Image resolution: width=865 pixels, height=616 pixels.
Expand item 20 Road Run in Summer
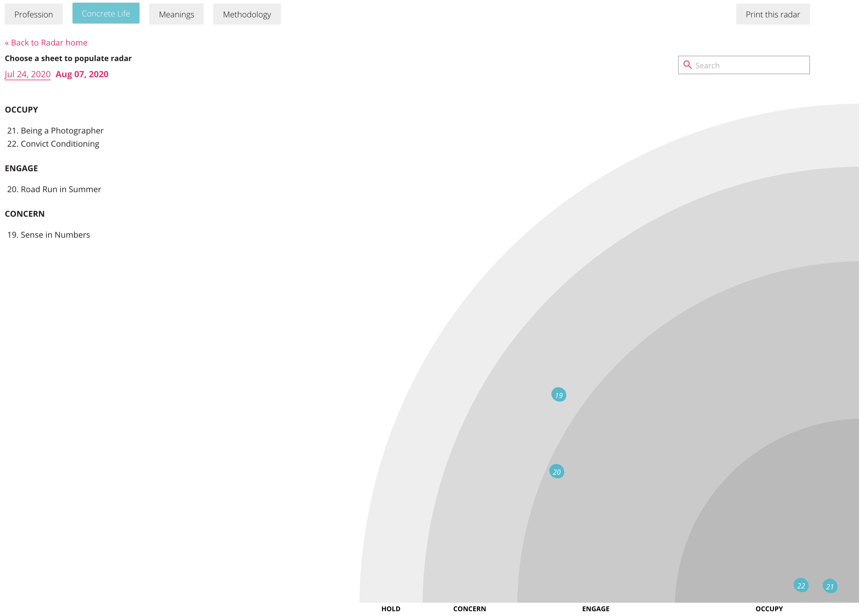pyautogui.click(x=54, y=189)
